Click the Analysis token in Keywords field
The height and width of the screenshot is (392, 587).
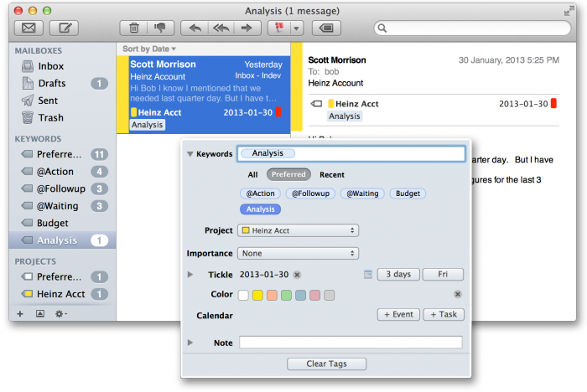pos(268,153)
